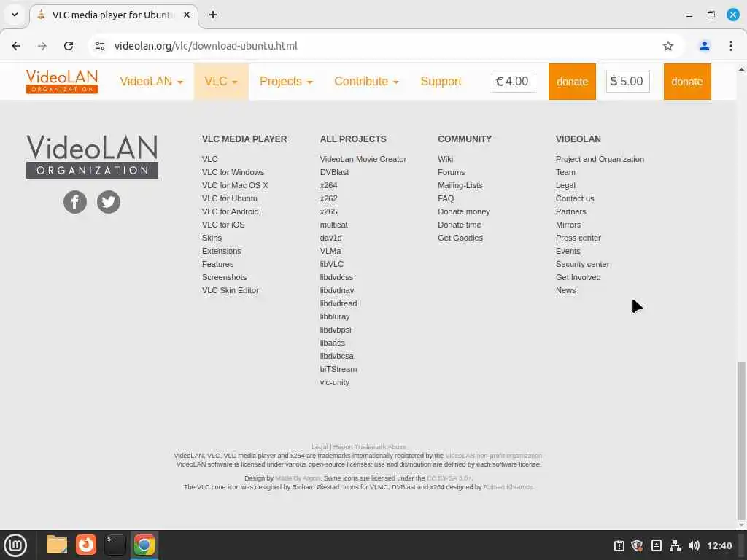Image resolution: width=747 pixels, height=560 pixels.
Task: Open VLC for Mac OS X link
Action: point(235,185)
